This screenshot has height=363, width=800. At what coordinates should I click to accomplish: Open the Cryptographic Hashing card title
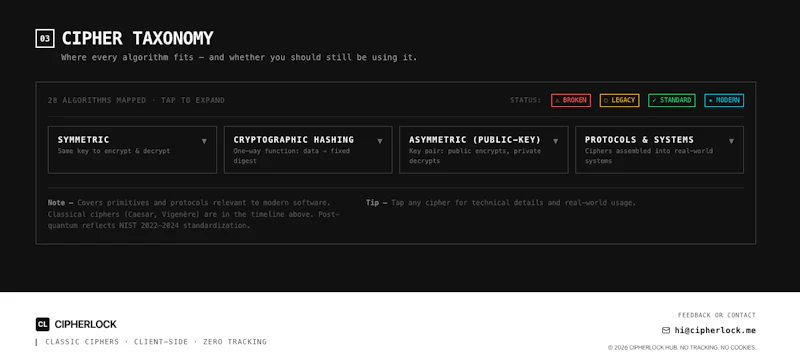tap(293, 139)
